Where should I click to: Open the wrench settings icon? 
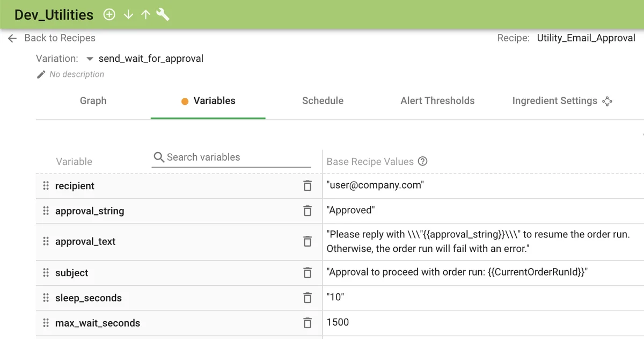(x=163, y=15)
